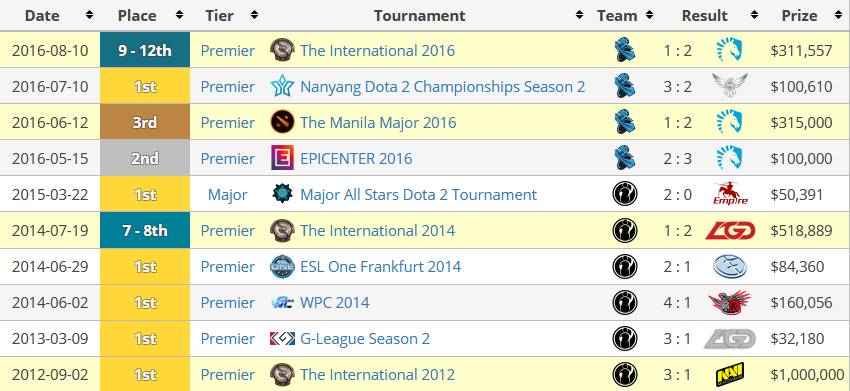Open Major All Stars Dota 2 Tournament link
850x391 pixels.
(x=418, y=194)
